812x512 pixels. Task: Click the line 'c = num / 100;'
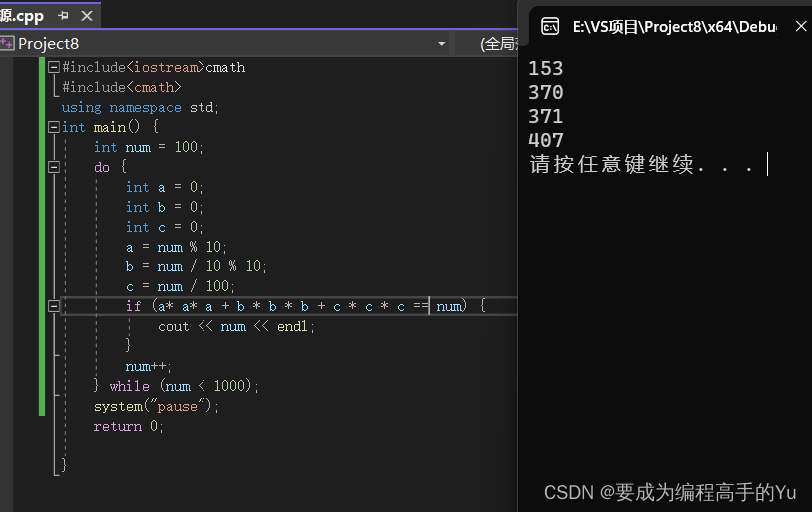(181, 286)
